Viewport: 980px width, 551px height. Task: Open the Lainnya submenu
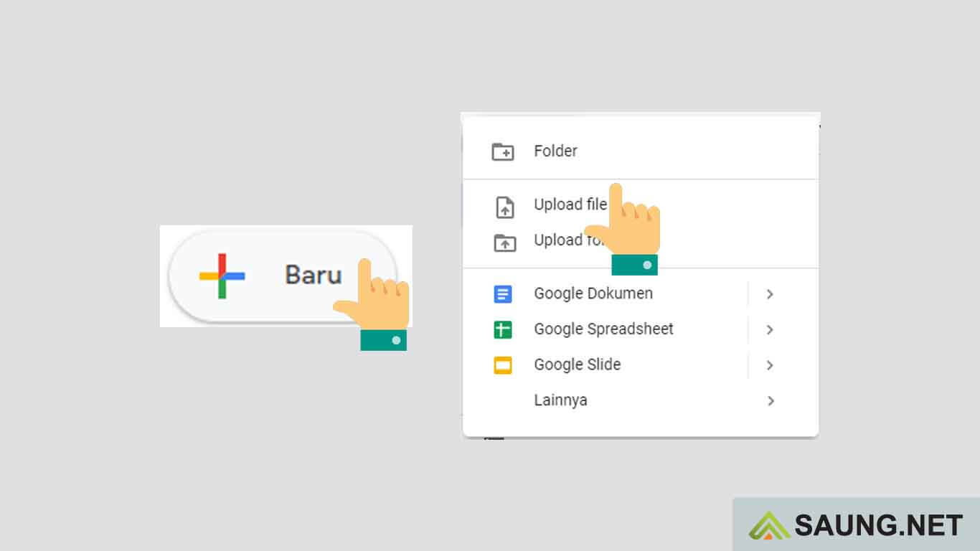coord(640,400)
